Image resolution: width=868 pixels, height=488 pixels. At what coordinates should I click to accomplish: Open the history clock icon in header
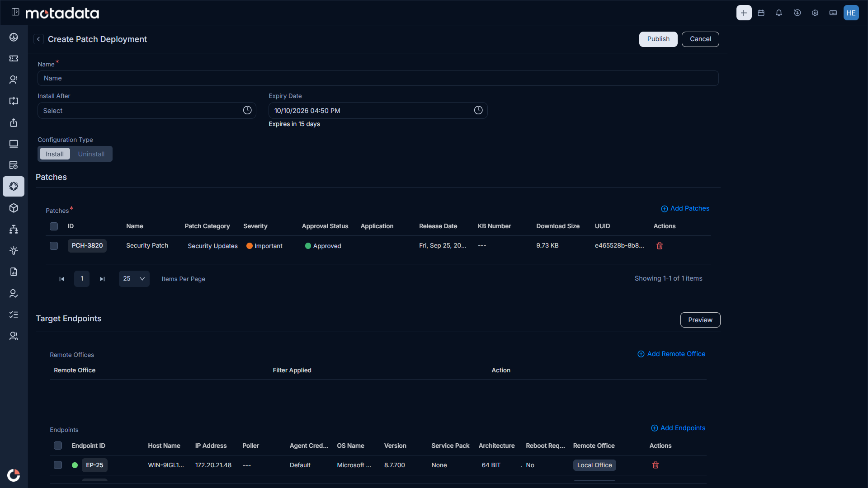click(x=797, y=13)
